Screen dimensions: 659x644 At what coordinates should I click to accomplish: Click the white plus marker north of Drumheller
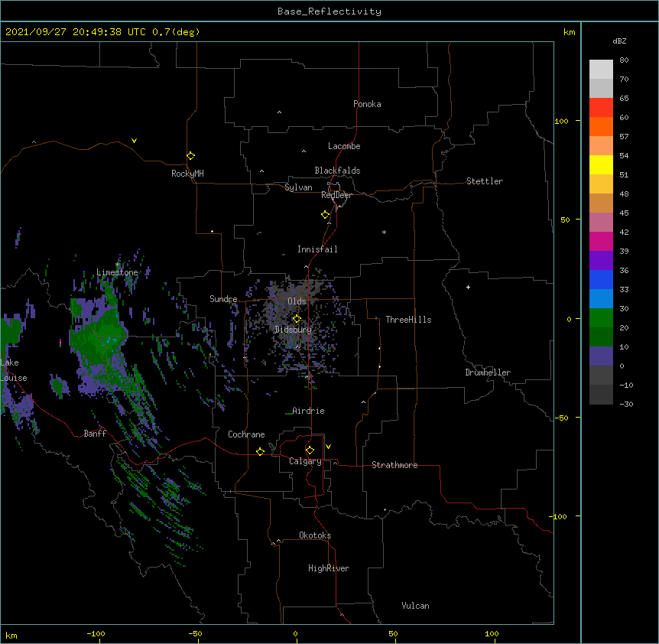coord(468,287)
